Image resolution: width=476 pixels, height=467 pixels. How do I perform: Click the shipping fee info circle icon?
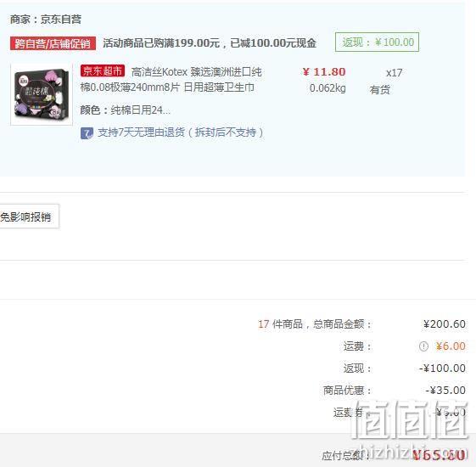423,346
